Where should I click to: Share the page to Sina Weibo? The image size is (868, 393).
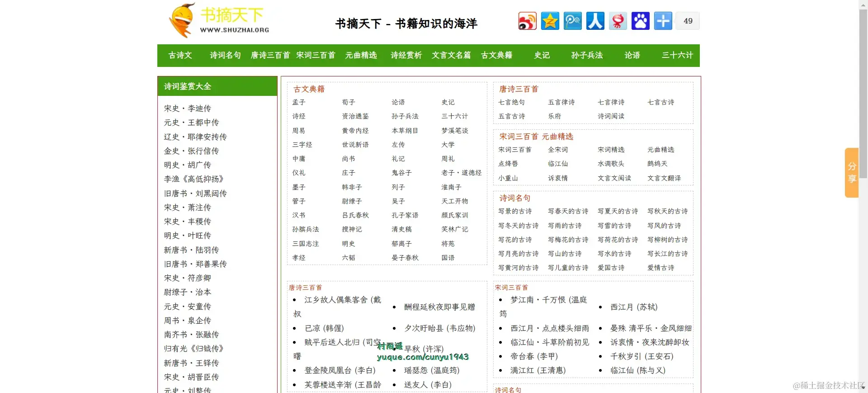coord(527,21)
